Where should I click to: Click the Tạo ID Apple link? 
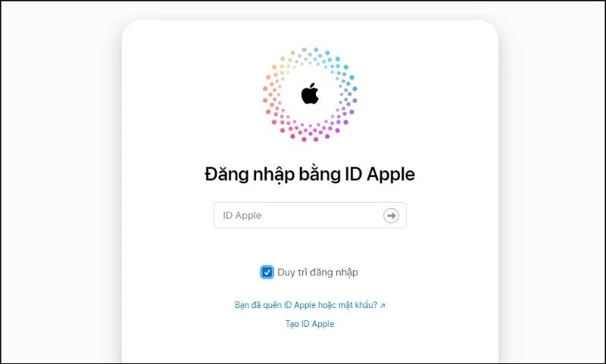(x=310, y=323)
